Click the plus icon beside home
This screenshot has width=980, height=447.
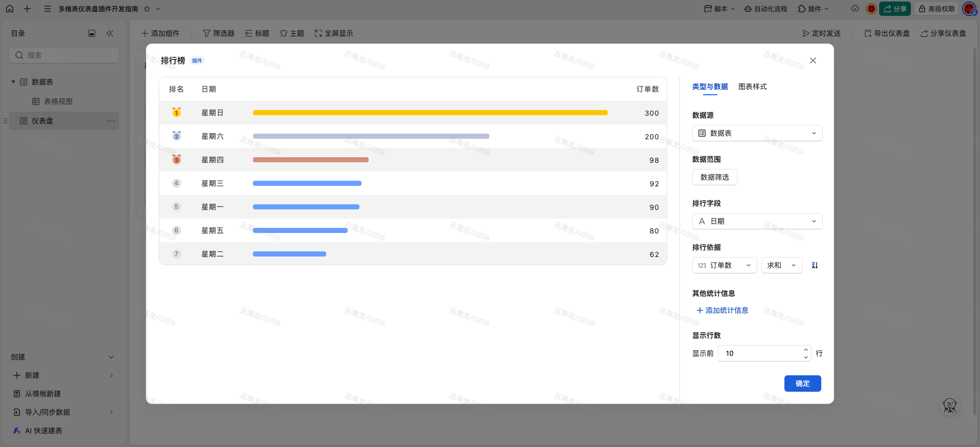[x=27, y=9]
